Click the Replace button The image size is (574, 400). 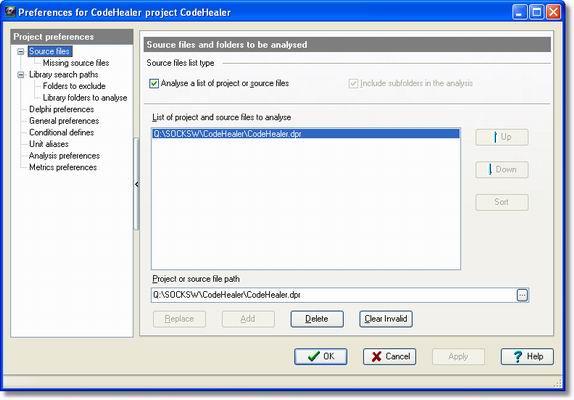[x=179, y=319]
